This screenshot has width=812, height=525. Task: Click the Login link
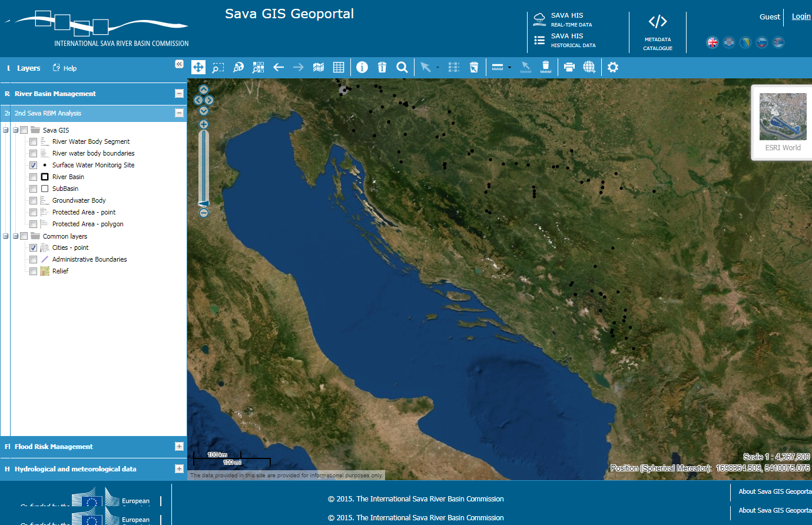coord(801,16)
